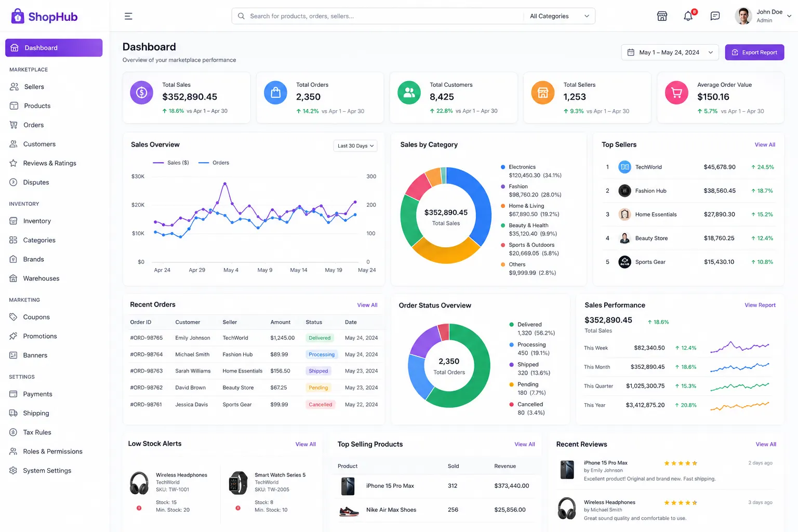
Task: Click the iPhone 15 Pro Max product thumbnail
Action: tap(348, 486)
